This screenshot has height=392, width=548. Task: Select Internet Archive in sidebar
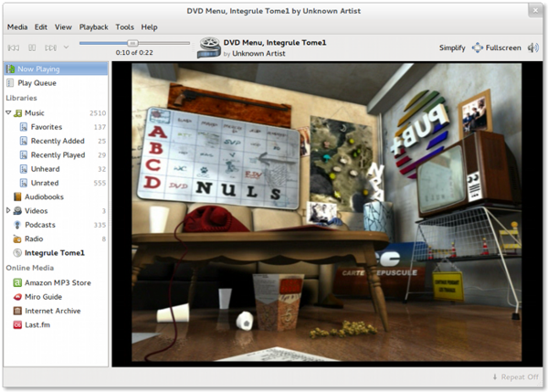pyautogui.click(x=52, y=311)
